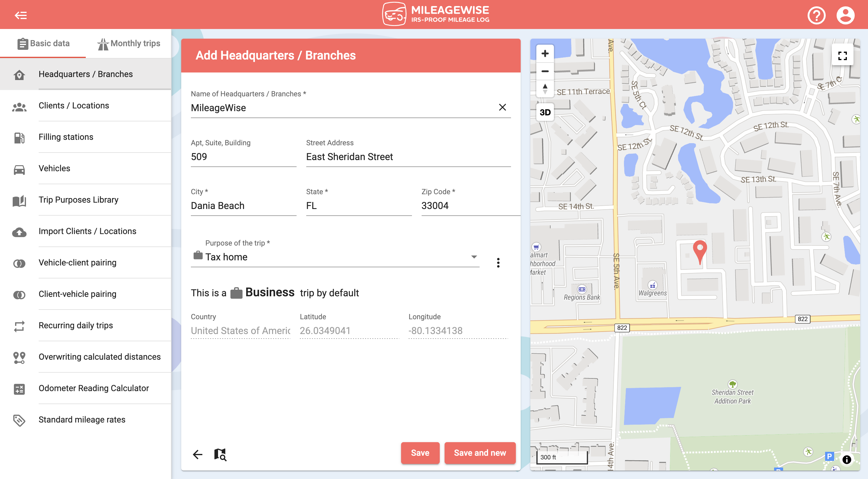Image resolution: width=868 pixels, height=479 pixels.
Task: Toggle 3D map view
Action: coord(545,112)
